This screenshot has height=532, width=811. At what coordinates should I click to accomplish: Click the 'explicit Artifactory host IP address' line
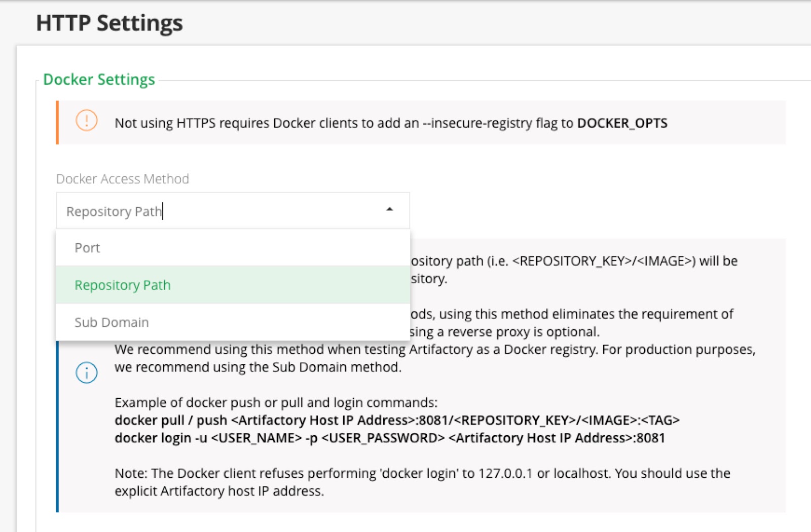pos(219,491)
